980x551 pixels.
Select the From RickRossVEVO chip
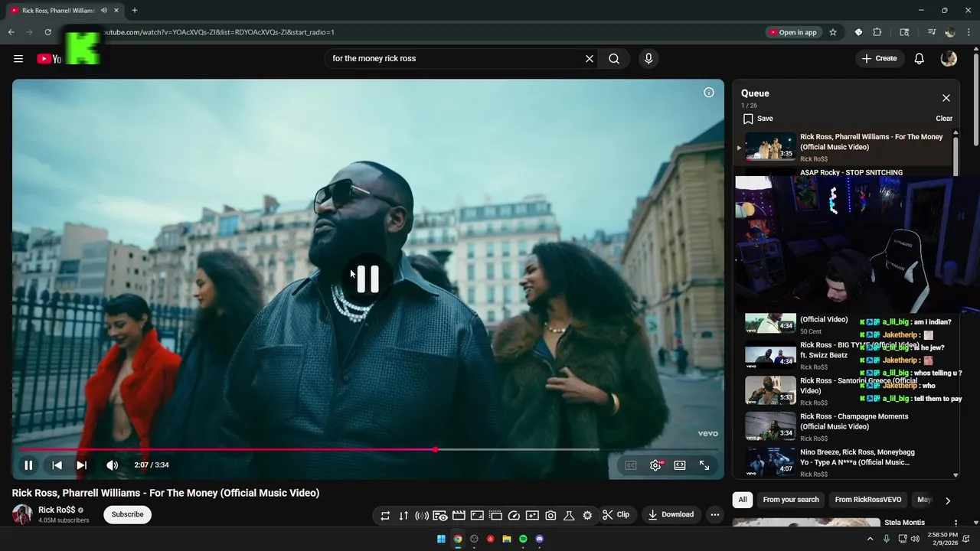868,500
